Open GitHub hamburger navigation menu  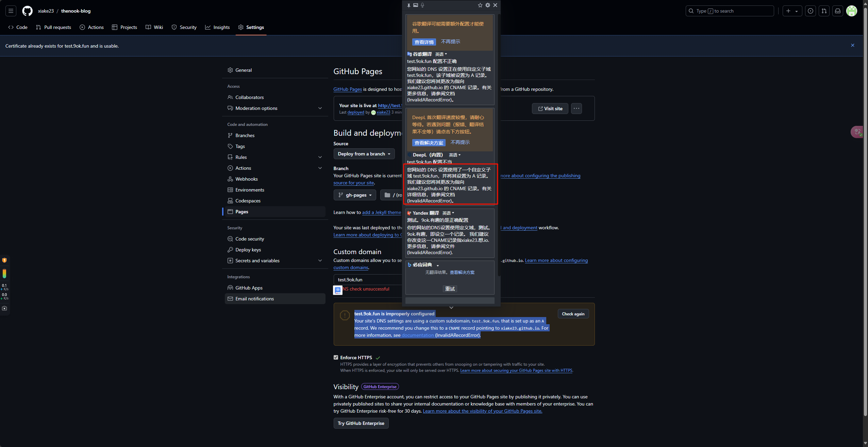coord(11,11)
